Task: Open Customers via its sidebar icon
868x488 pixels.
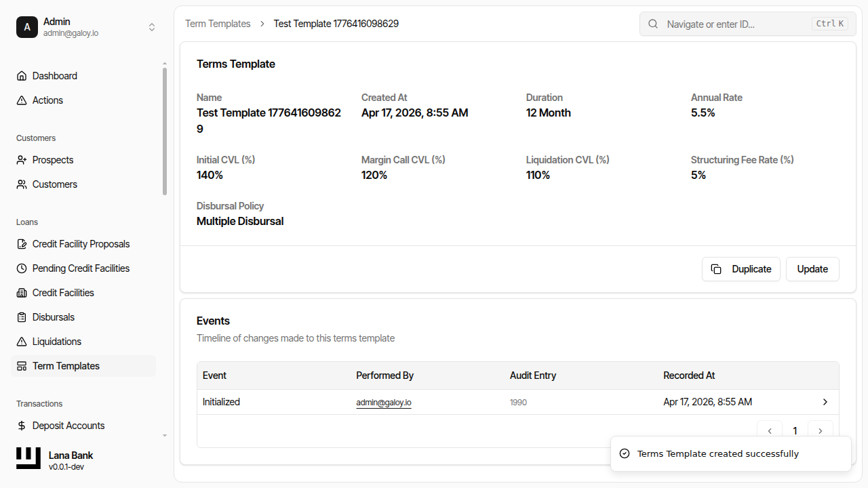Action: click(22, 184)
